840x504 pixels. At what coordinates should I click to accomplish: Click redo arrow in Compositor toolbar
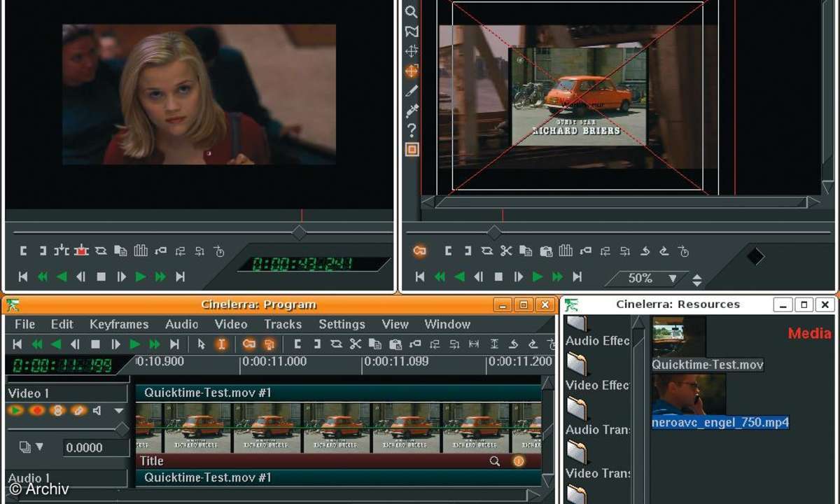click(664, 251)
